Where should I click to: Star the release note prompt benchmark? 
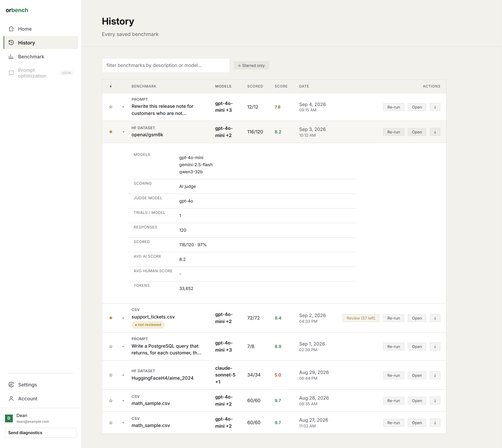coord(111,107)
